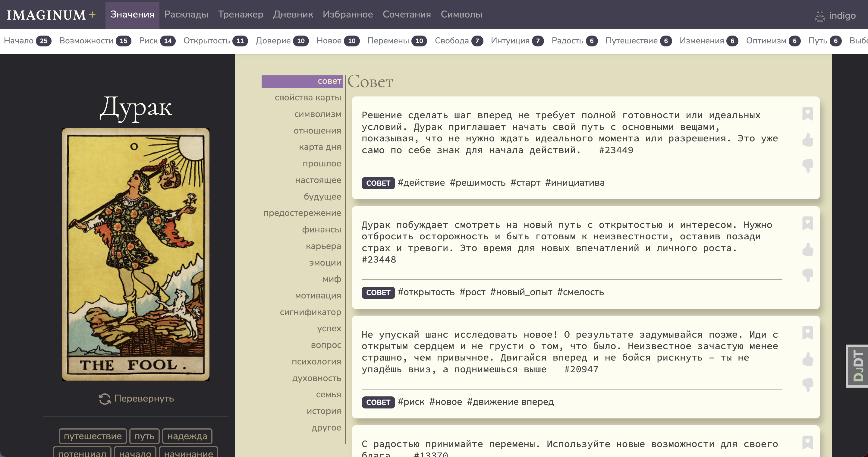Click the путешествие tag under the card
This screenshot has width=868, height=457.
[93, 436]
